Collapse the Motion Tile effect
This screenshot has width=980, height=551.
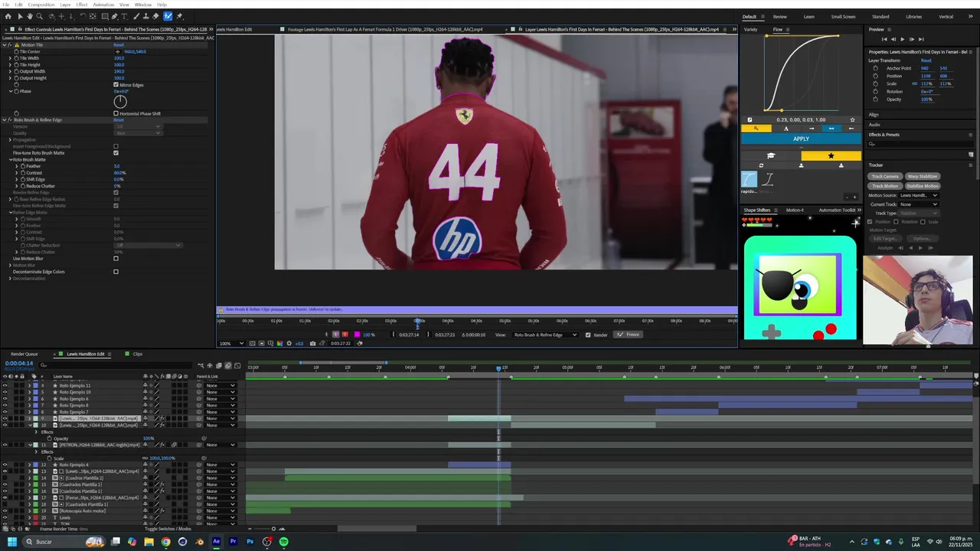coord(5,45)
